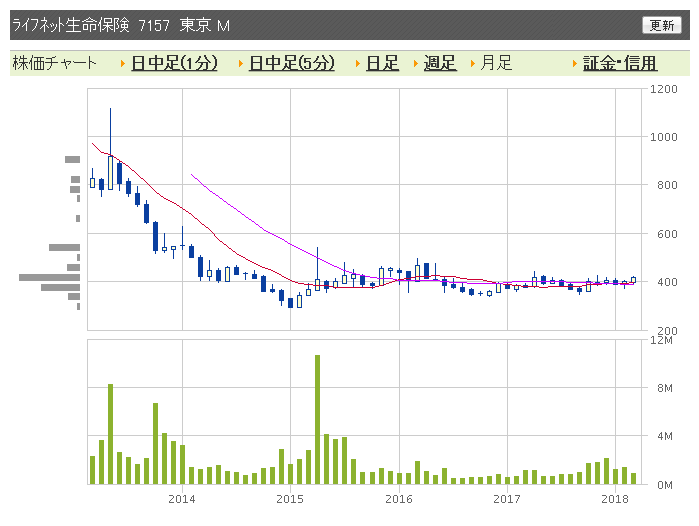The height and width of the screenshot is (526, 699).
Task: Switch to the 週足 weekly chart
Action: [x=440, y=63]
